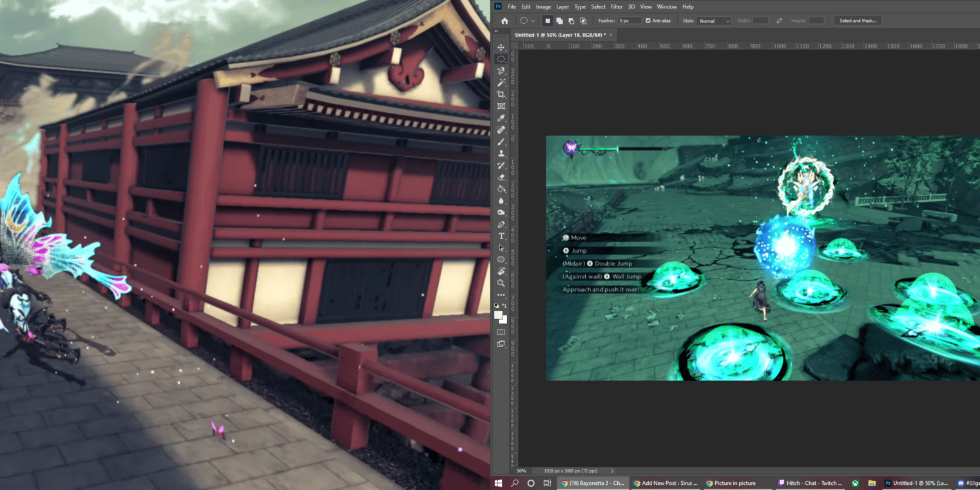980x490 pixels.
Task: Open the View menu
Action: coord(646,6)
